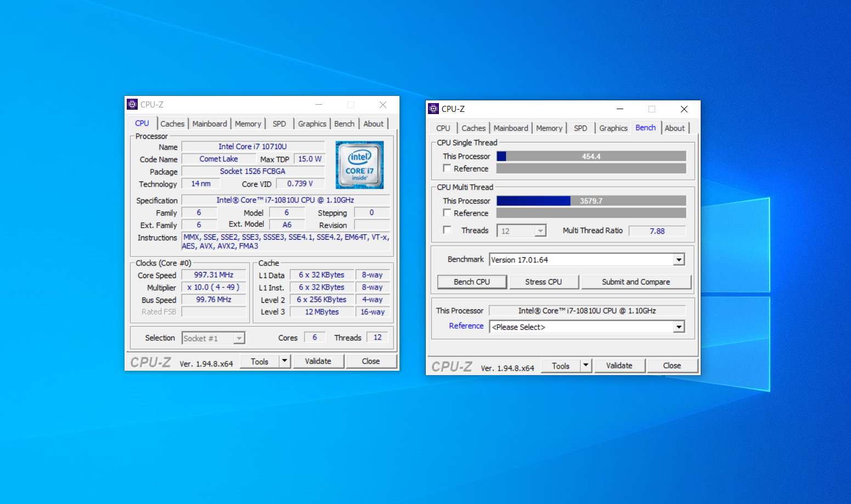
Task: Switch to Bench tab in the left window
Action: tap(345, 124)
